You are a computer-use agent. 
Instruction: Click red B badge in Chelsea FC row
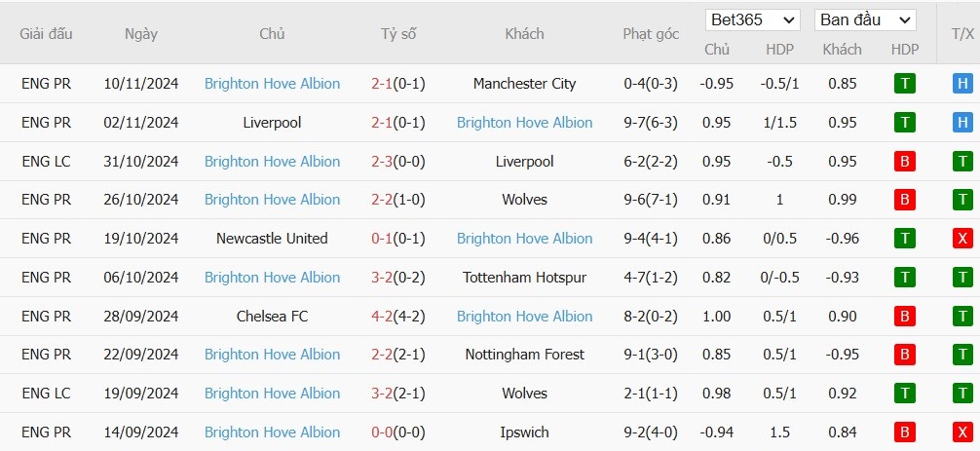[x=904, y=317]
